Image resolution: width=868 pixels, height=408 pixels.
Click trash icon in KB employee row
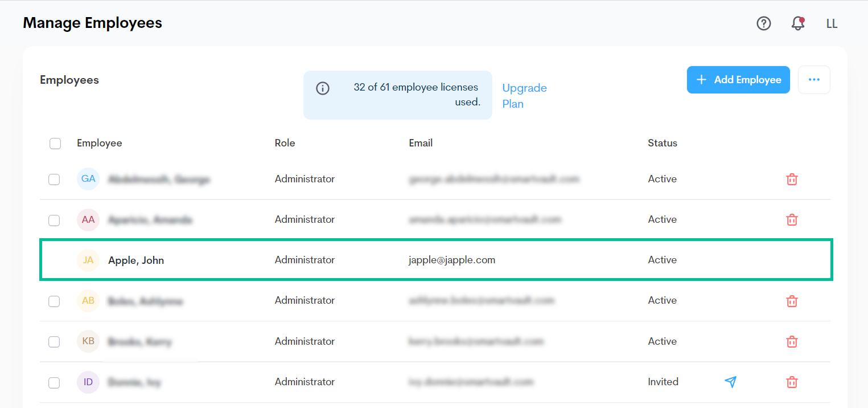791,342
